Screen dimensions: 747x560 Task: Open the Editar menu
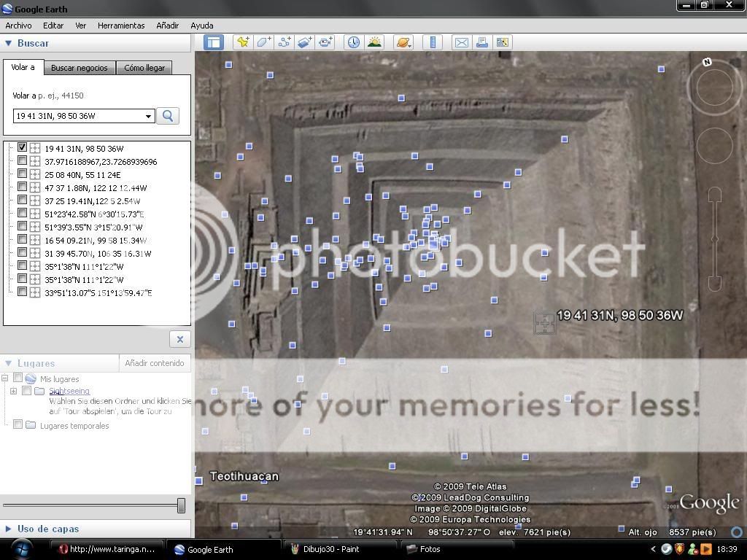click(53, 26)
